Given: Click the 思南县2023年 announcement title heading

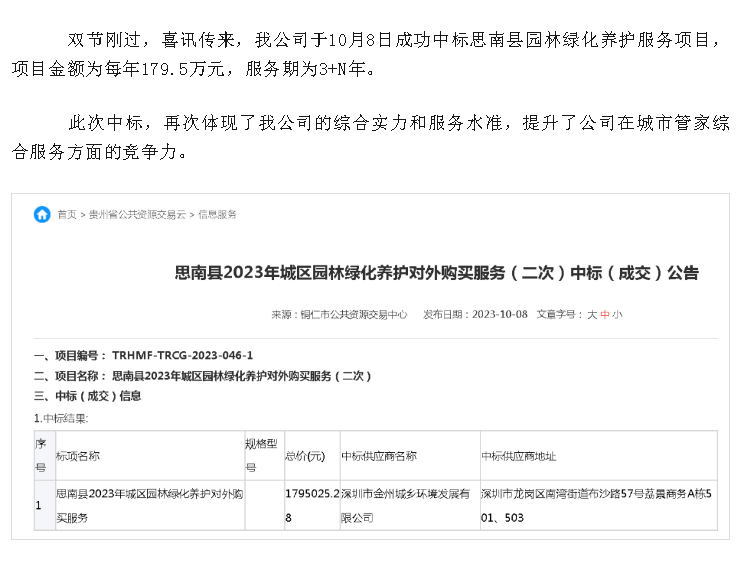Looking at the screenshot, I should [x=437, y=273].
